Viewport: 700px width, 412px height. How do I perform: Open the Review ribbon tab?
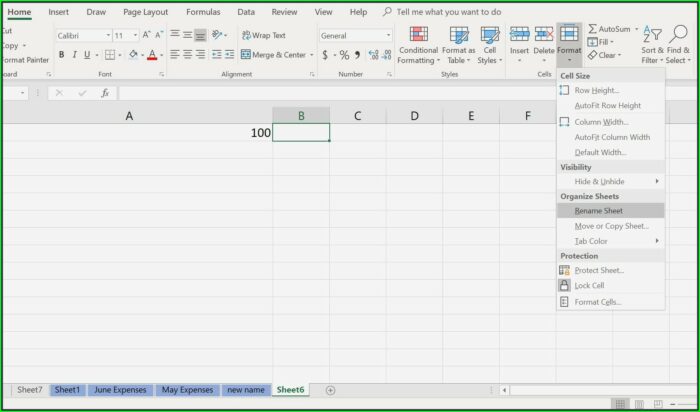[x=284, y=12]
